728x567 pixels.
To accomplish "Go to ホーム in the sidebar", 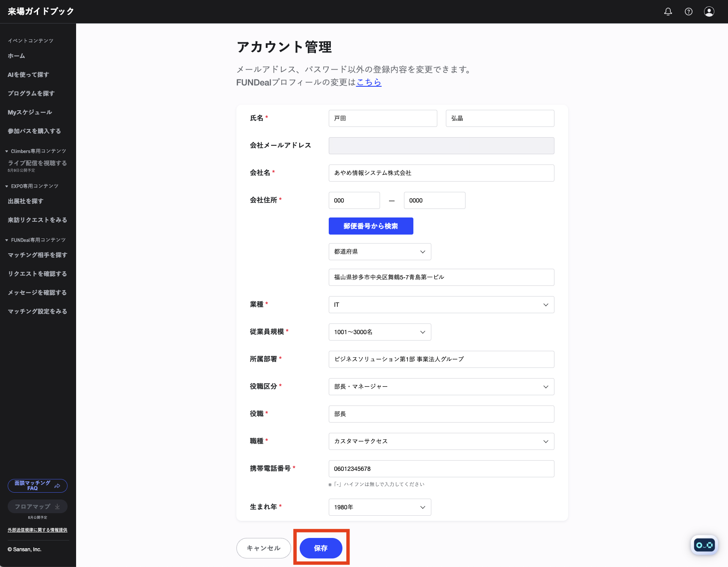I will (16, 56).
